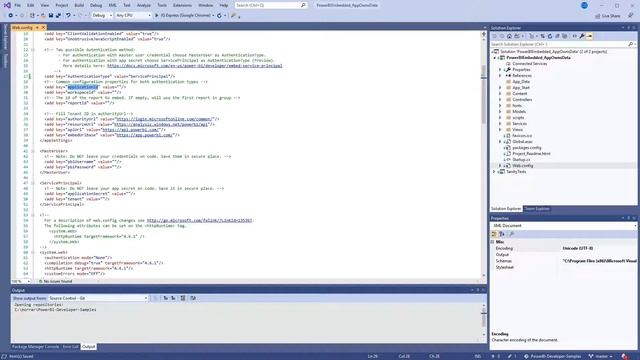Click the Visual Studio logo icon
640x360 pixels.
pyautogui.click(x=7, y=5)
